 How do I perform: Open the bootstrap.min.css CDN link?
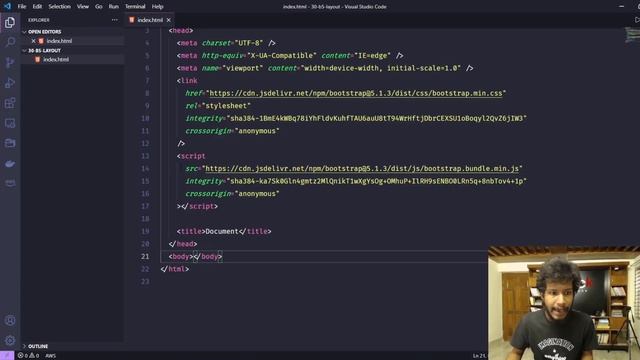tap(356, 93)
